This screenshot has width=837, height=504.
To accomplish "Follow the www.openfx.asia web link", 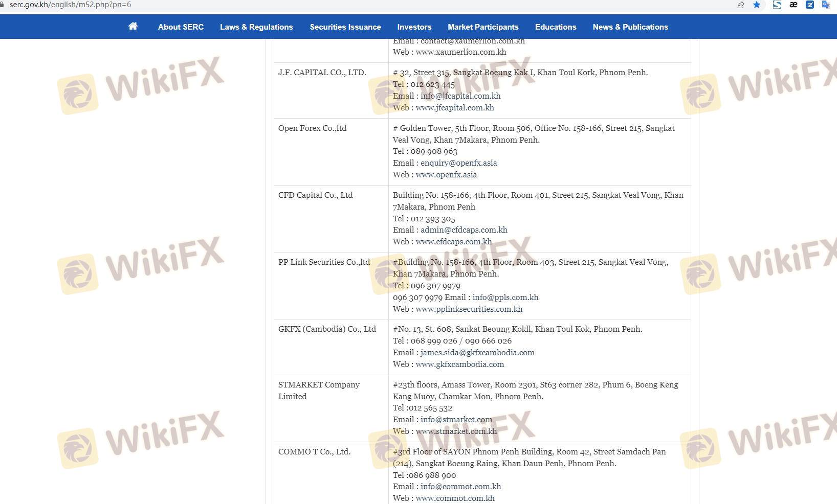I will (446, 175).
